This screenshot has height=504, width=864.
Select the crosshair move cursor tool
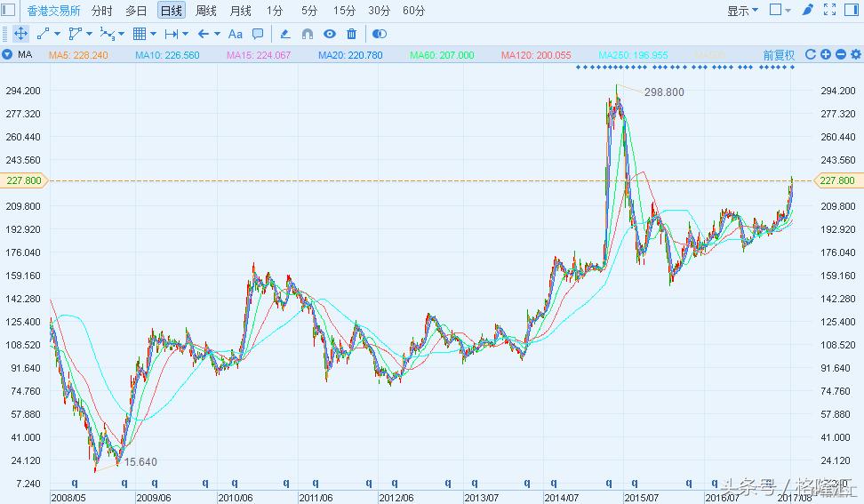[x=20, y=34]
